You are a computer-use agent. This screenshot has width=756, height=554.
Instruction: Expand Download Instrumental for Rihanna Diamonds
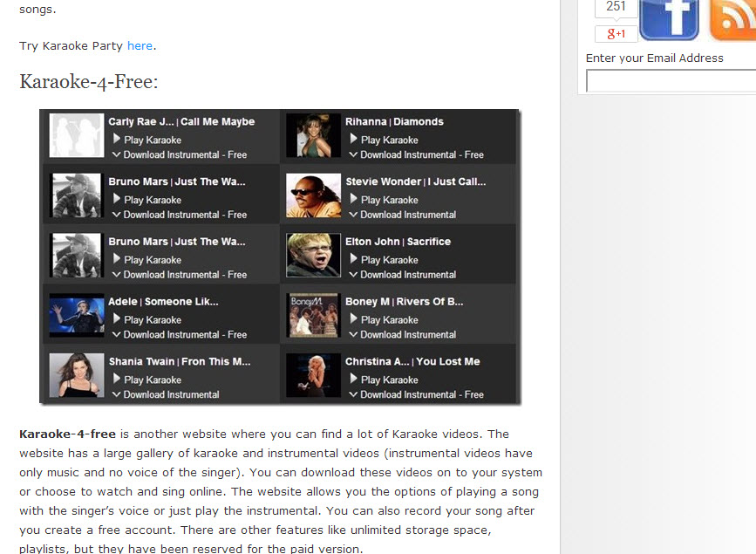click(417, 155)
